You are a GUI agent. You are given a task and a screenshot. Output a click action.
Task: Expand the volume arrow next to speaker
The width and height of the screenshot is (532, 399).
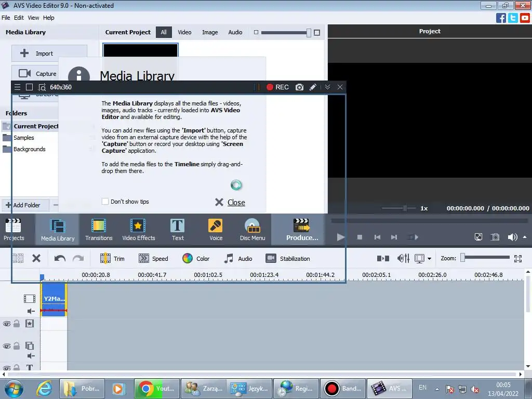[x=525, y=237]
